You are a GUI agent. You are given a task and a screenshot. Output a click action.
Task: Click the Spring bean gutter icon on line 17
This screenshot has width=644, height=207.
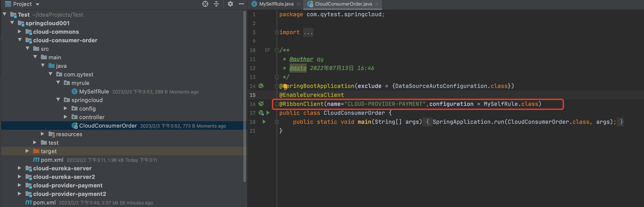coord(261,113)
